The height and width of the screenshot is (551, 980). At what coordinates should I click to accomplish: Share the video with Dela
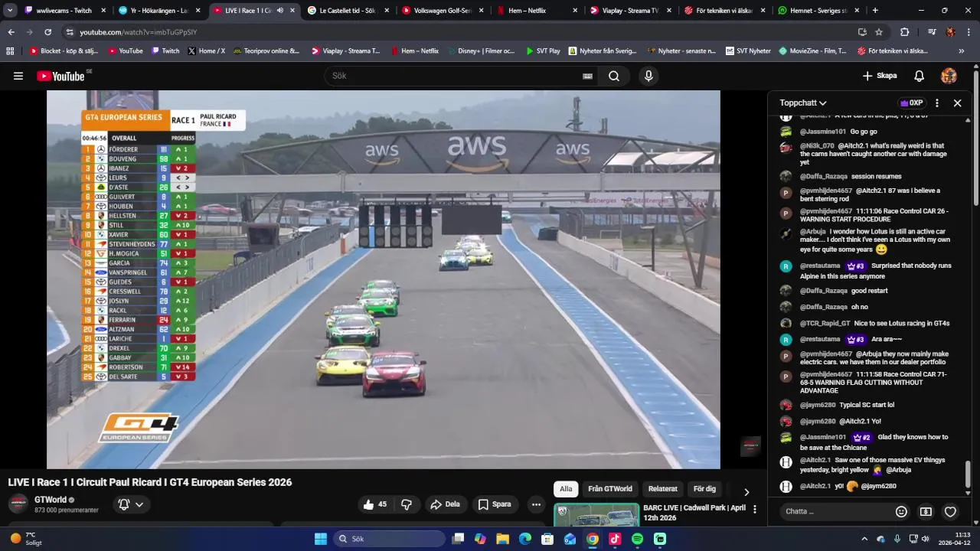pyautogui.click(x=446, y=504)
